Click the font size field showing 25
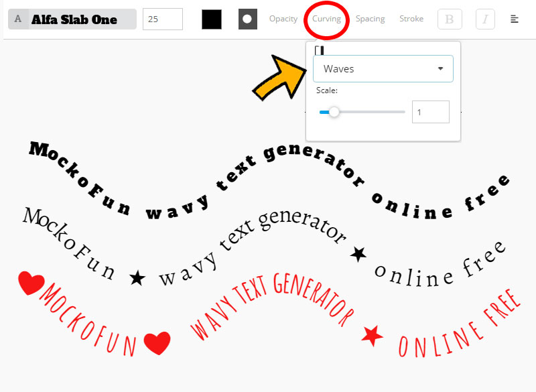The width and height of the screenshot is (536, 392). [x=163, y=19]
